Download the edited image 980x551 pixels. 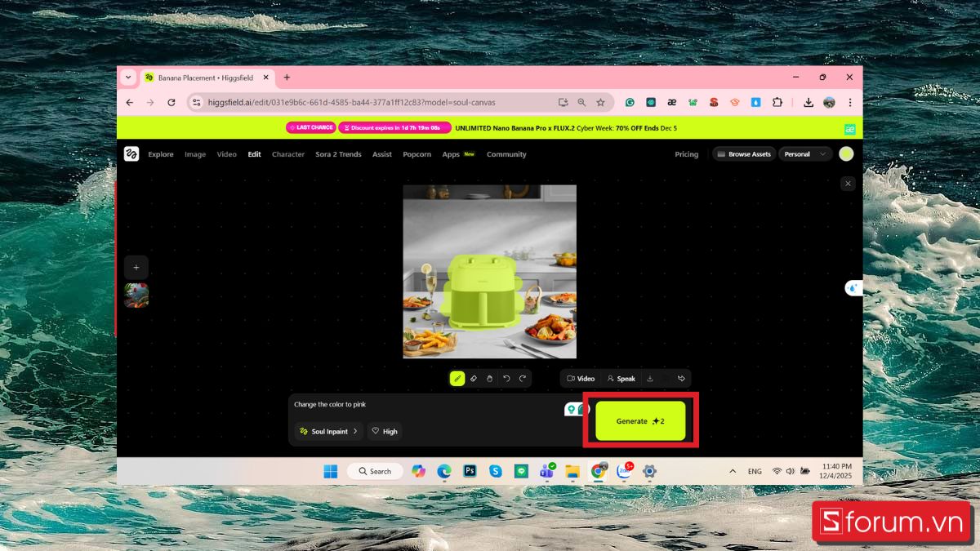coord(650,379)
